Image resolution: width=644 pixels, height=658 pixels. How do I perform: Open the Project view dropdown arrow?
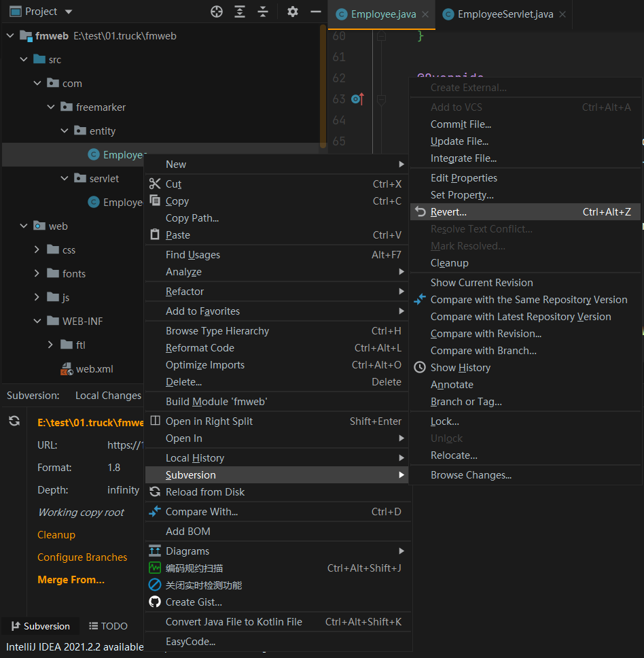point(69,12)
